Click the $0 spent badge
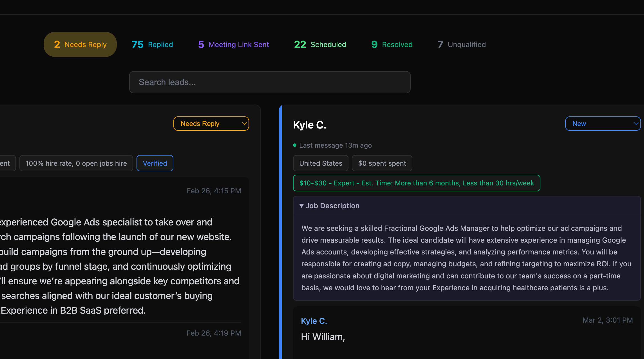Screen dimensions: 644x359 click(x=382, y=163)
